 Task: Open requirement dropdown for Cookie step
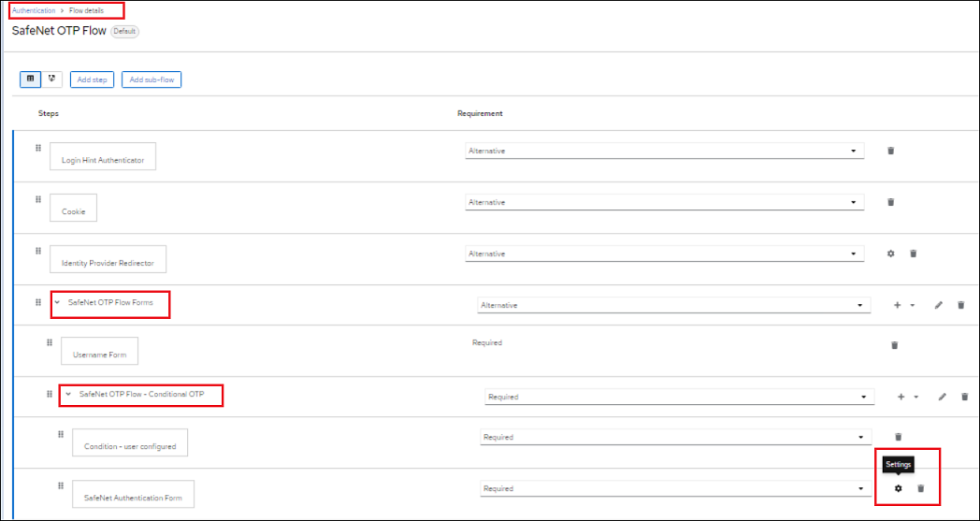tap(664, 202)
